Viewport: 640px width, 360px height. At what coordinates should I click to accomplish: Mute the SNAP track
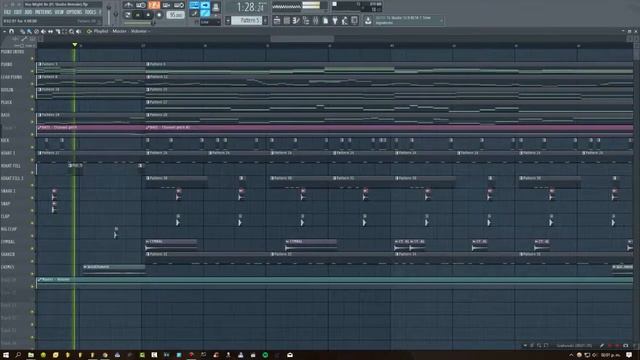[x=32, y=210]
